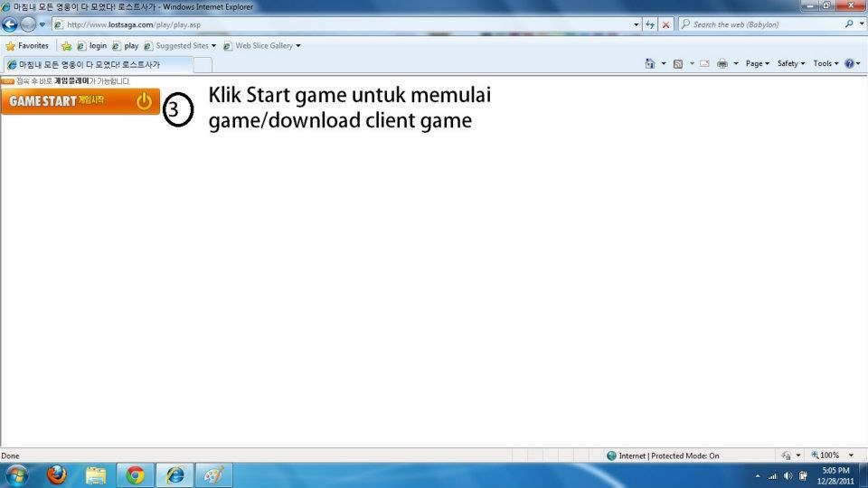Open the play favorites link
This screenshot has width=868, height=488.
126,46
